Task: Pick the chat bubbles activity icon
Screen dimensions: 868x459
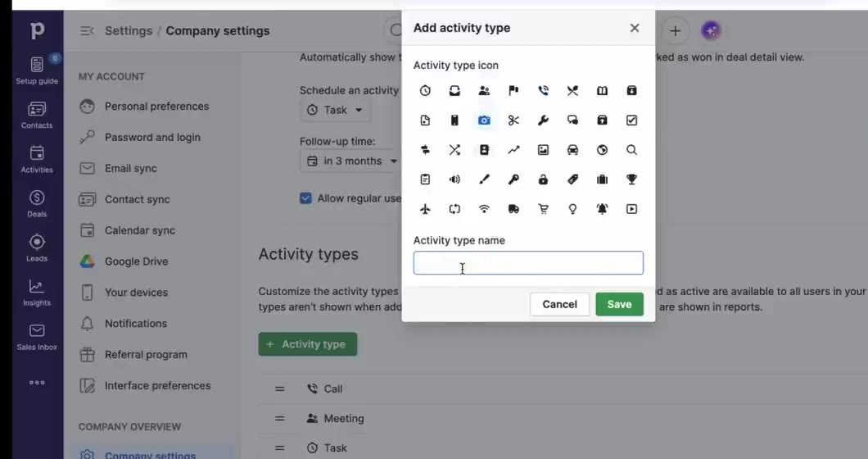Action: 572,120
